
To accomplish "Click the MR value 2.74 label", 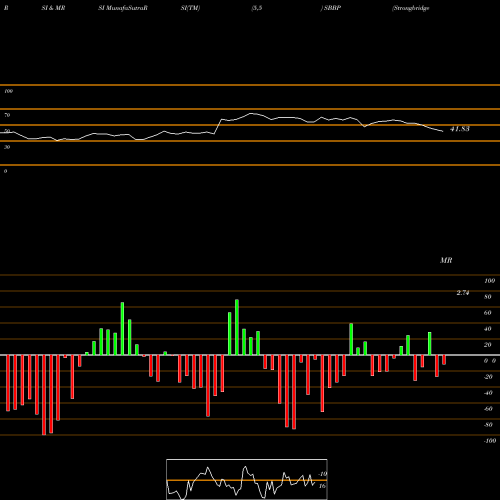I will (463, 293).
